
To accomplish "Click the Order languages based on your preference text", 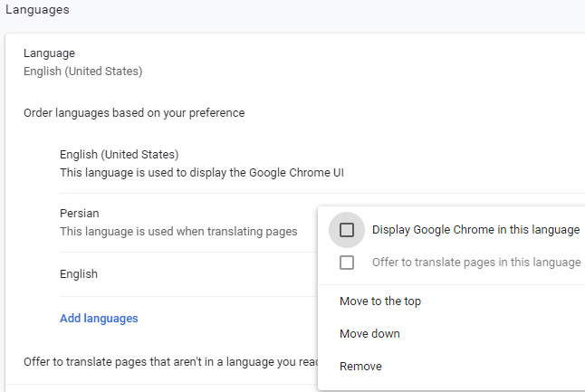I will (x=134, y=113).
